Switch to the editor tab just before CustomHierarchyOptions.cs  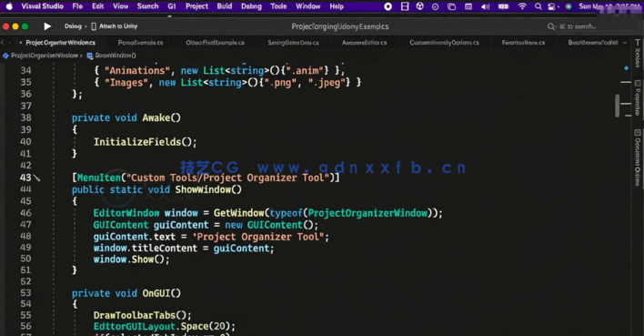click(365, 43)
